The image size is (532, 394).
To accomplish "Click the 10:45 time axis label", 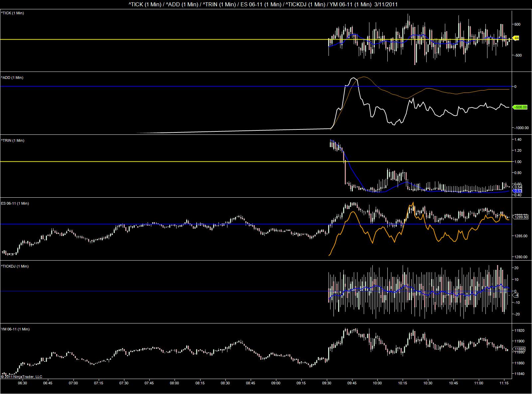I will click(454, 383).
